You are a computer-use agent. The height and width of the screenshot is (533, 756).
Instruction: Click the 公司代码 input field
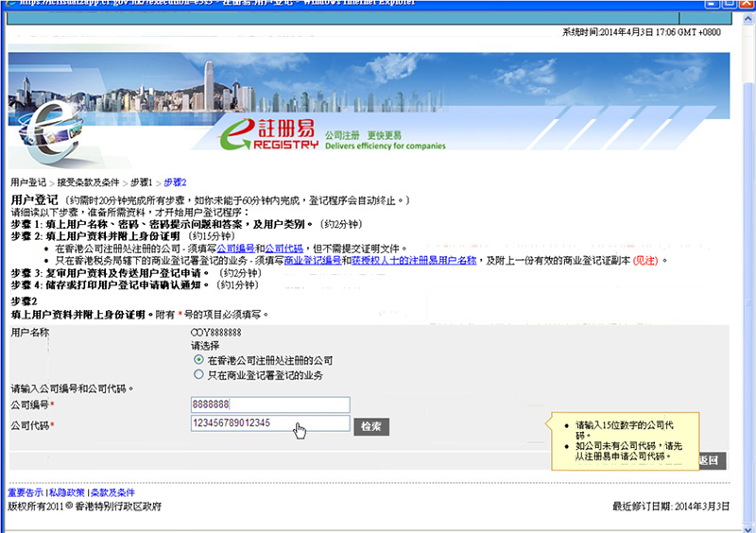tap(270, 423)
